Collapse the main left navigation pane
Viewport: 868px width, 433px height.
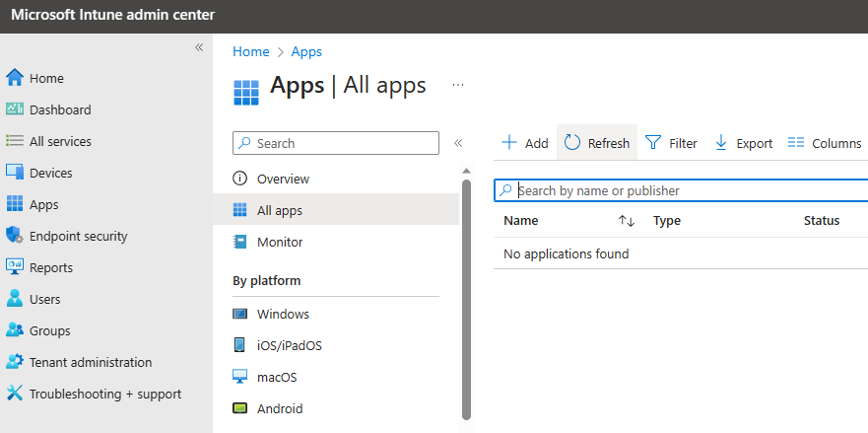pyautogui.click(x=198, y=47)
